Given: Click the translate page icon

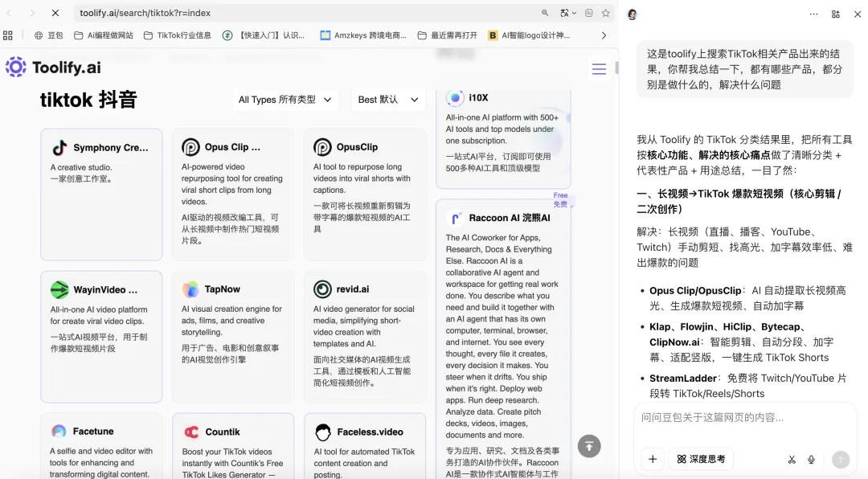Looking at the screenshot, I should click(x=564, y=13).
